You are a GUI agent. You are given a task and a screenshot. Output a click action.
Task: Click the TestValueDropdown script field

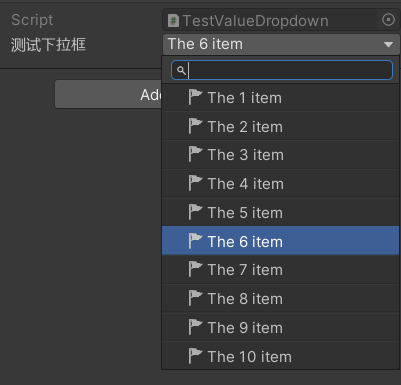coord(281,20)
